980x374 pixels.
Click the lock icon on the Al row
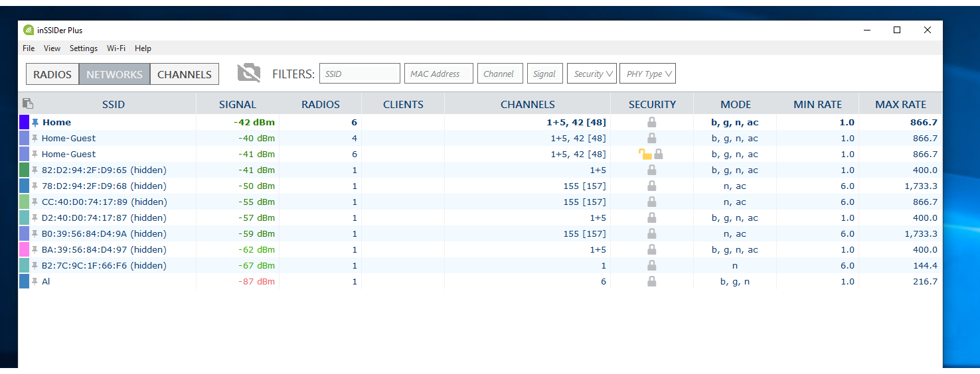click(652, 281)
